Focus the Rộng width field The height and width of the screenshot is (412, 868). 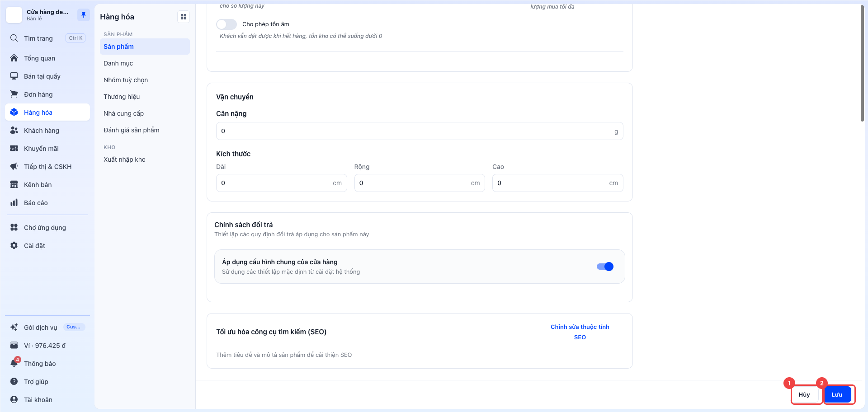(420, 183)
